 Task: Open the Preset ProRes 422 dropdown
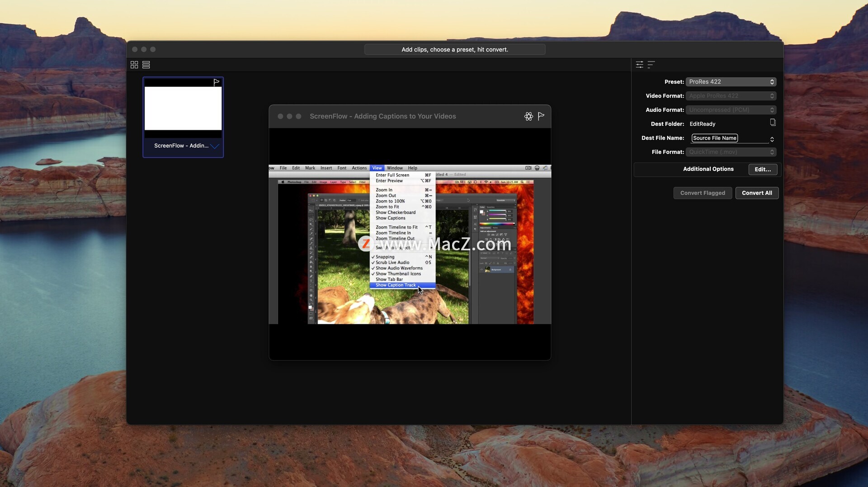(731, 82)
